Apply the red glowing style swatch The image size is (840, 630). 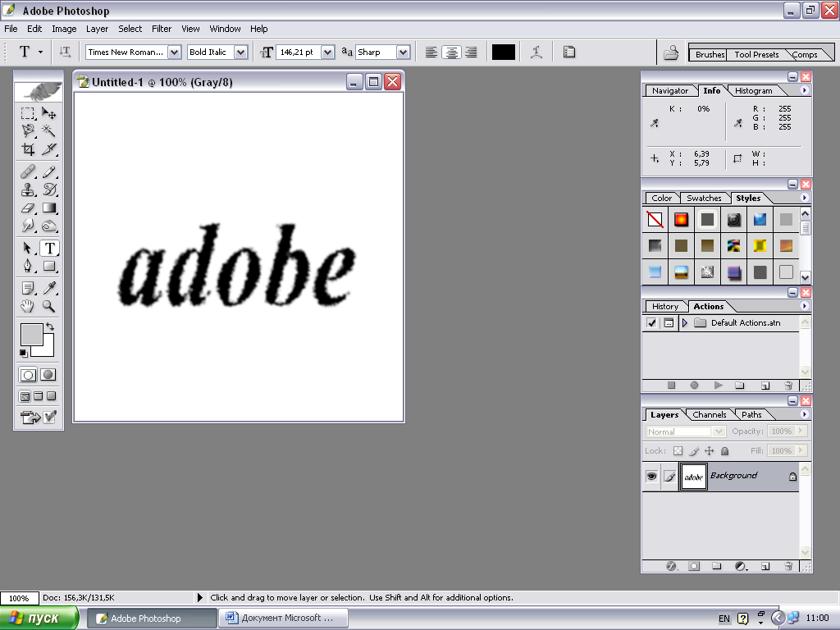point(681,220)
